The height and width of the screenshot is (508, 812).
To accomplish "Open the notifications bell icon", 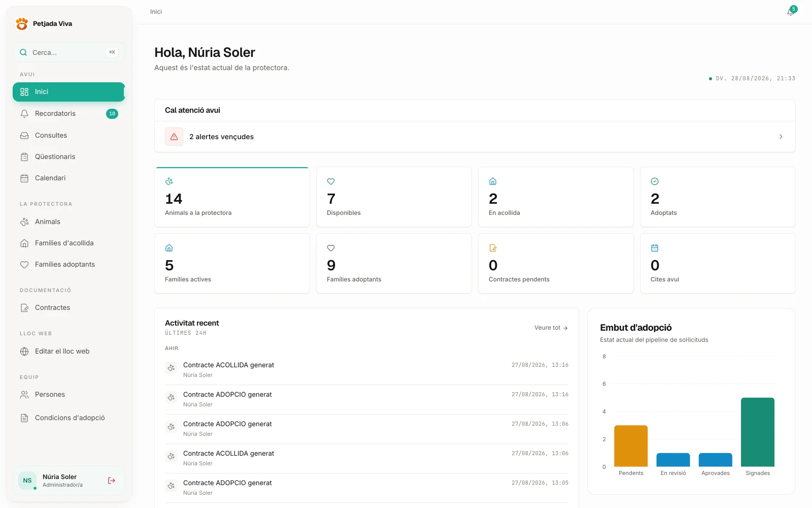I will [791, 12].
